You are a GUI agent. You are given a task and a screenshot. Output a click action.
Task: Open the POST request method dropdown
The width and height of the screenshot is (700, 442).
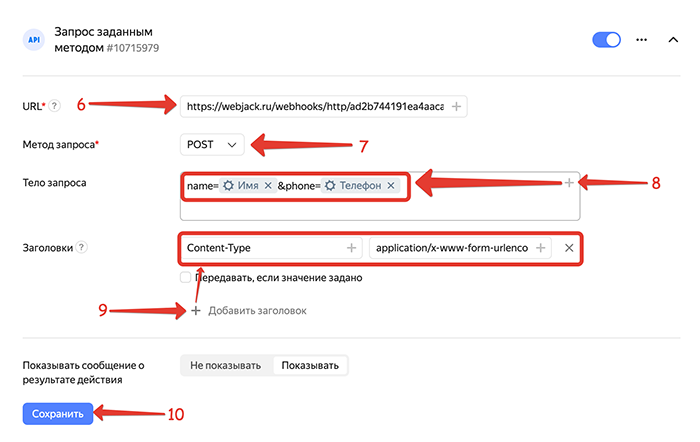pos(212,145)
